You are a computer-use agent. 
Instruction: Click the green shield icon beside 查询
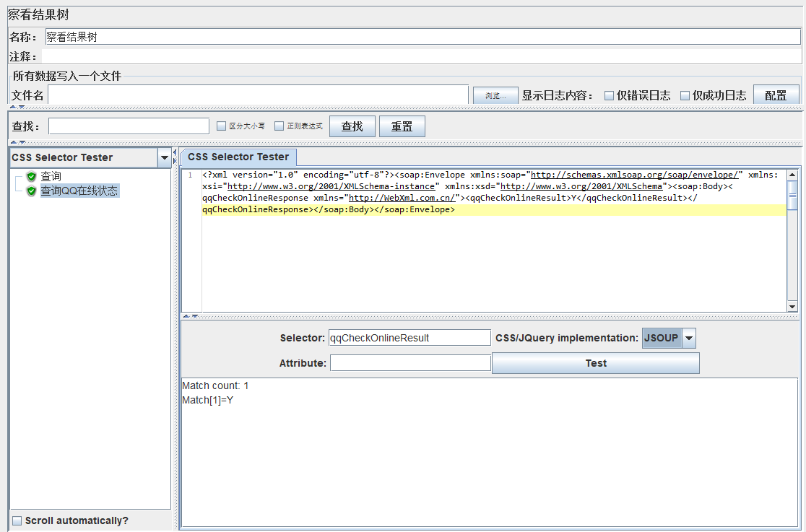coord(31,176)
